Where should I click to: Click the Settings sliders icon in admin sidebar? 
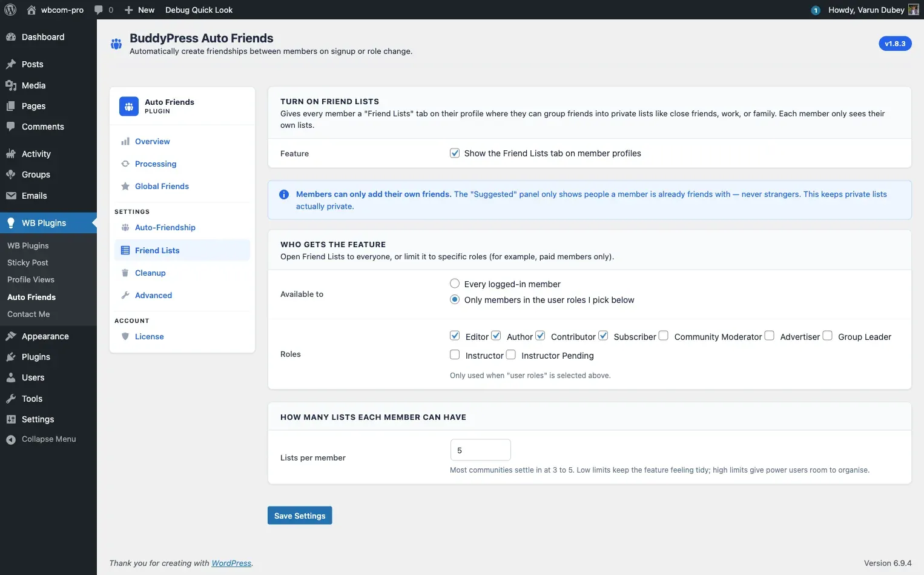click(11, 419)
